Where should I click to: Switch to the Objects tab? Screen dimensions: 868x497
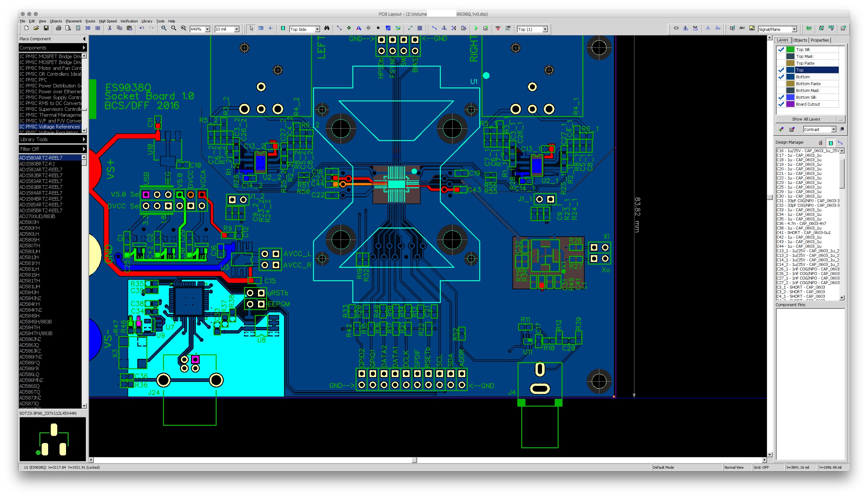point(800,40)
